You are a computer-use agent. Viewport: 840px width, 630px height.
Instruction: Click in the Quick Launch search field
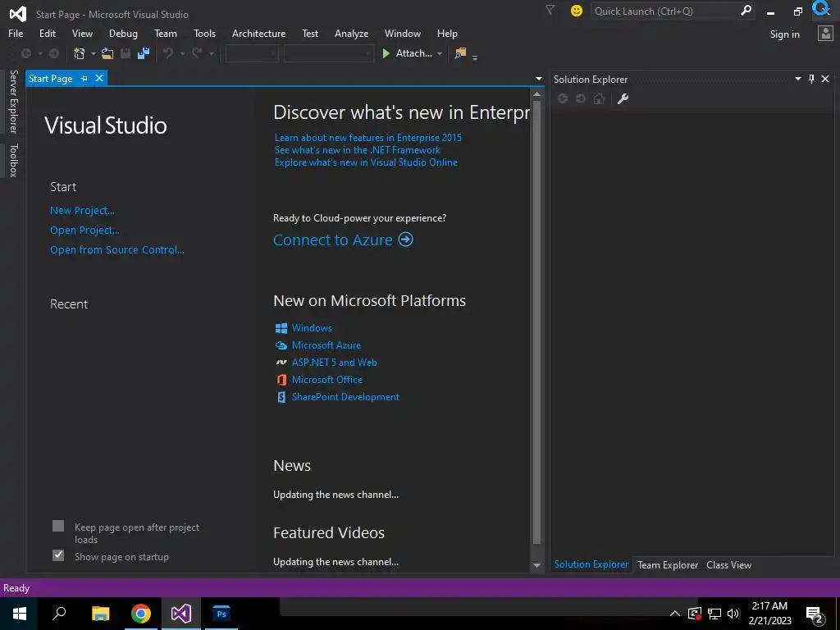pyautogui.click(x=664, y=11)
